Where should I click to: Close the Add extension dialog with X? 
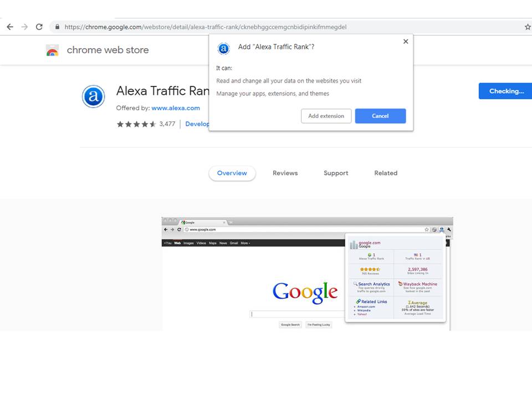[406, 42]
